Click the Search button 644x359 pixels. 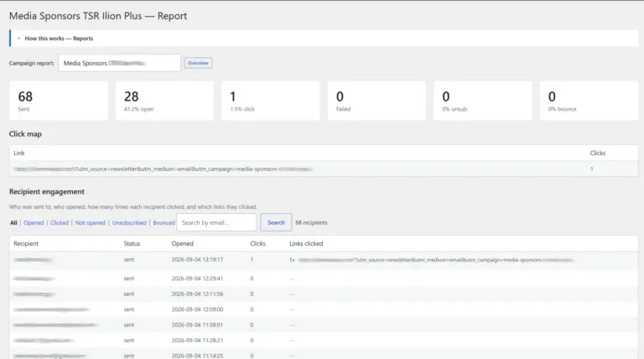point(276,222)
